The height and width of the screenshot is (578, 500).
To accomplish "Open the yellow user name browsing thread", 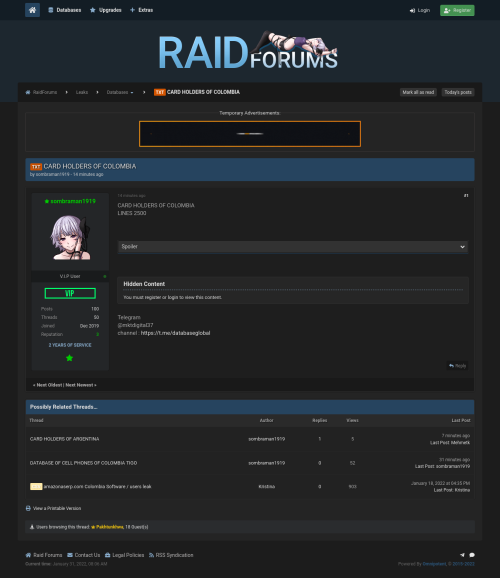I will pos(109,527).
